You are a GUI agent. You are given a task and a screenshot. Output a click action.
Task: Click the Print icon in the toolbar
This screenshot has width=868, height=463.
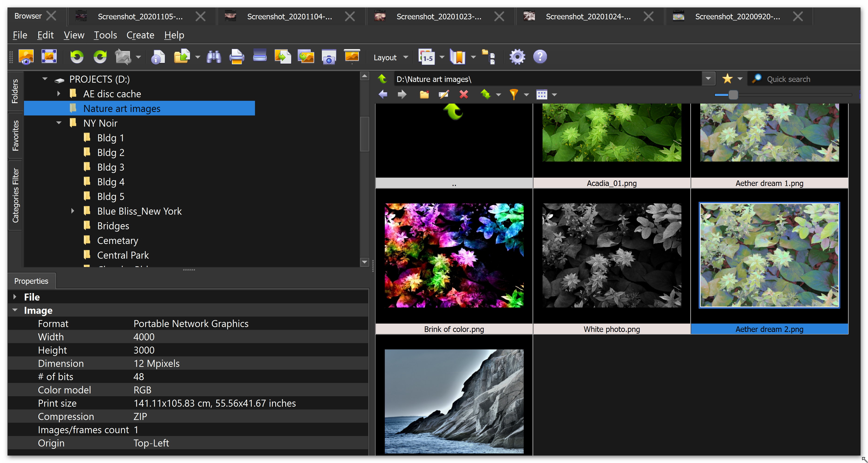tap(237, 57)
